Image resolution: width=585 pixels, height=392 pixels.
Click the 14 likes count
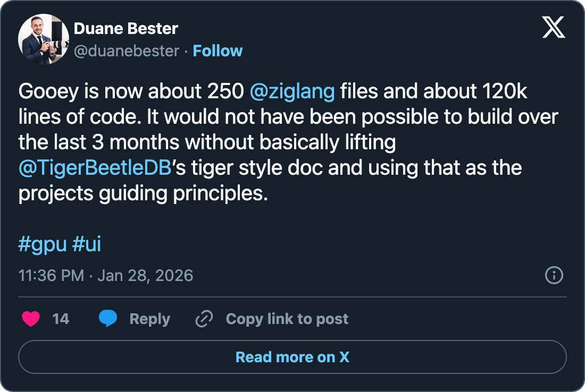[x=61, y=319]
